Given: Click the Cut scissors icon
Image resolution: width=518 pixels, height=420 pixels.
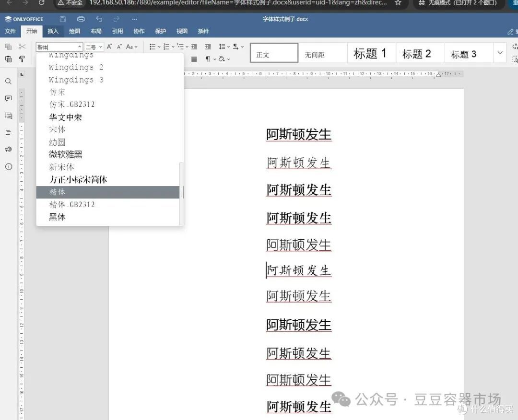Looking at the screenshot, I should tap(22, 47).
